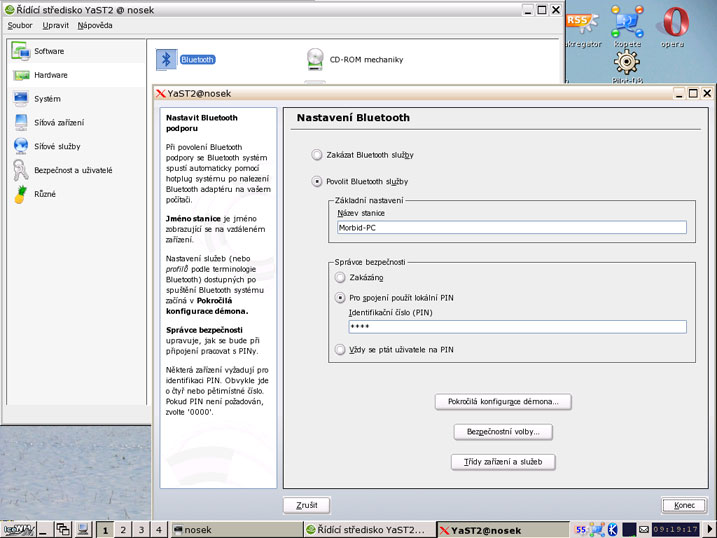Open the Upravit menu
Screen dimensions: 717x538
coord(55,25)
